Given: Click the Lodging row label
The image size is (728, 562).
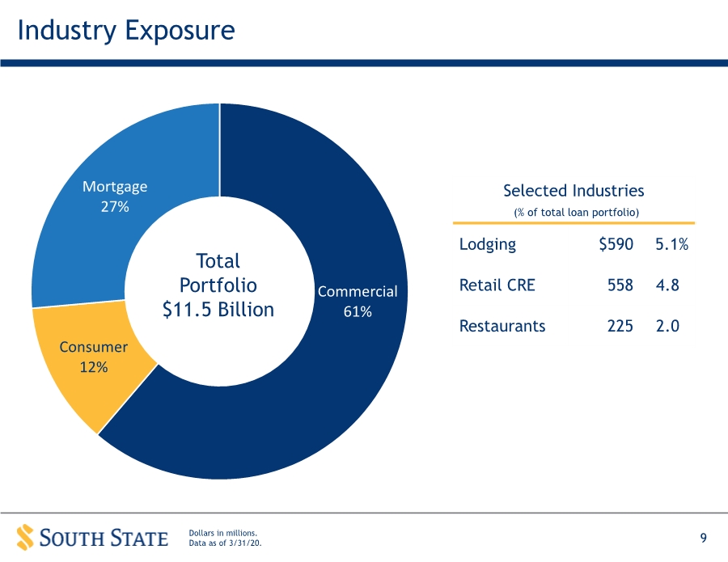Looking at the screenshot, I should pyautogui.click(x=488, y=244).
